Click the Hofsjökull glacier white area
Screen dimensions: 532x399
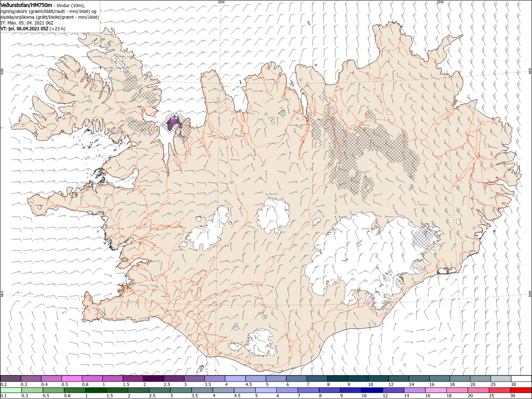pos(273,216)
